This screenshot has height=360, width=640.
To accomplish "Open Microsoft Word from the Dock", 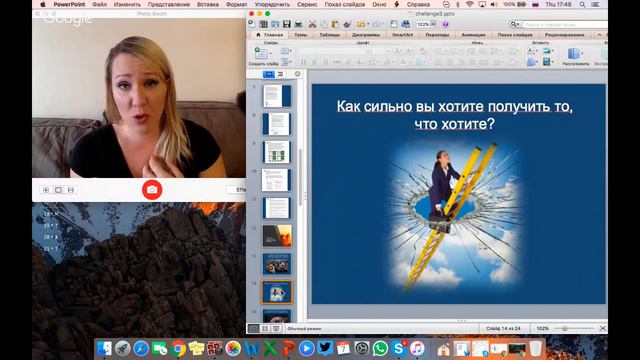I will (x=251, y=349).
